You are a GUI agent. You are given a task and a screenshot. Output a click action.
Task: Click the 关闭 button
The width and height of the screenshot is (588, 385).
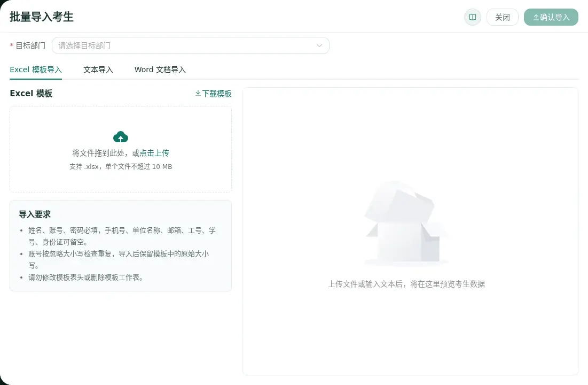tap(503, 17)
